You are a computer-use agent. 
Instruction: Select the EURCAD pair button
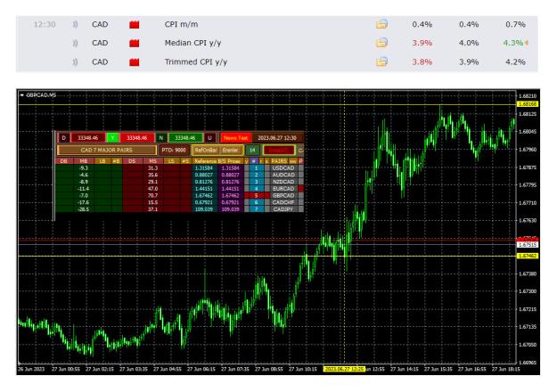(x=283, y=189)
